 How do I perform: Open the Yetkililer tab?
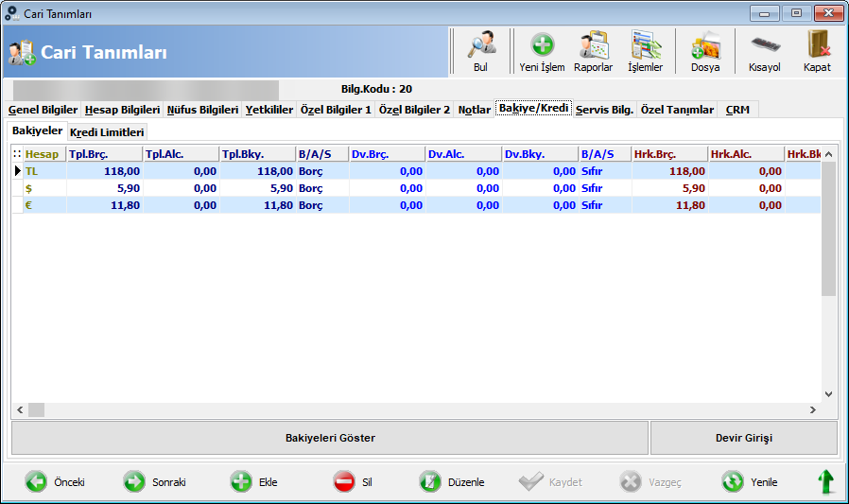tap(269, 110)
